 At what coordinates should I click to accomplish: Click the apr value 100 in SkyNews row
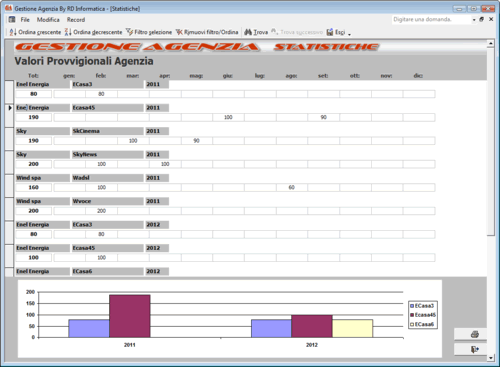[x=165, y=164]
